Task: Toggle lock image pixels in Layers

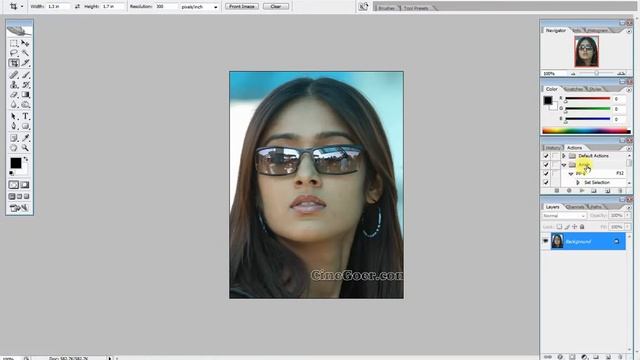Action: (x=567, y=227)
